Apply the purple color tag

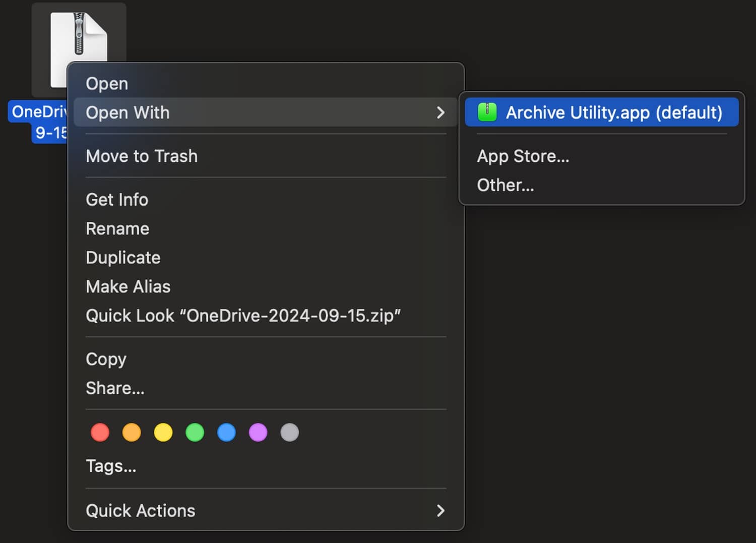tap(258, 433)
